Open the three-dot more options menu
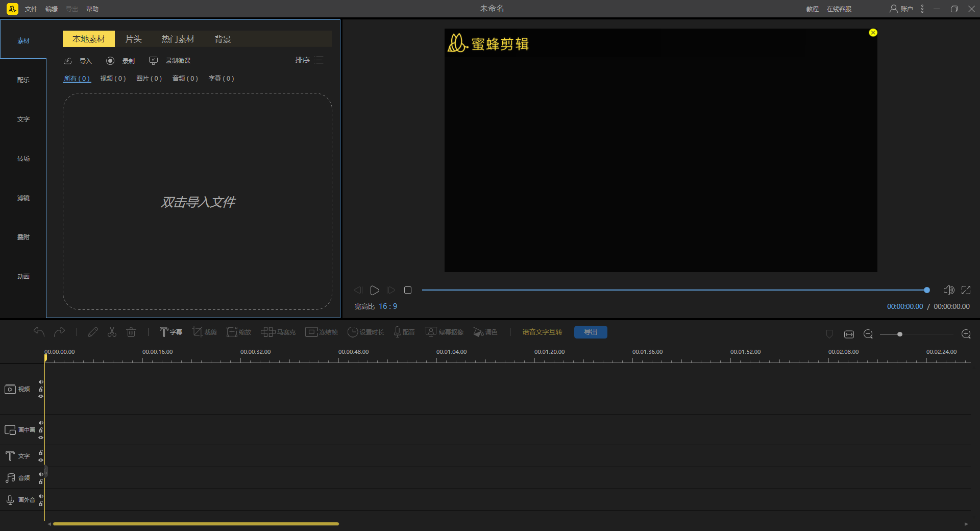980x531 pixels. click(x=922, y=9)
